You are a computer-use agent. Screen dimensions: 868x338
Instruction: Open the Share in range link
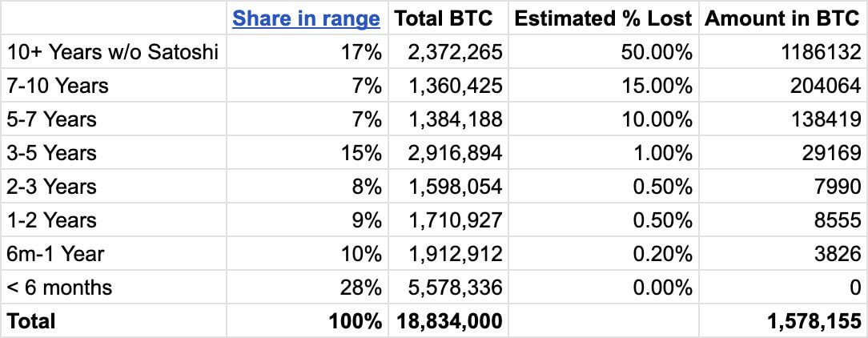[306, 18]
